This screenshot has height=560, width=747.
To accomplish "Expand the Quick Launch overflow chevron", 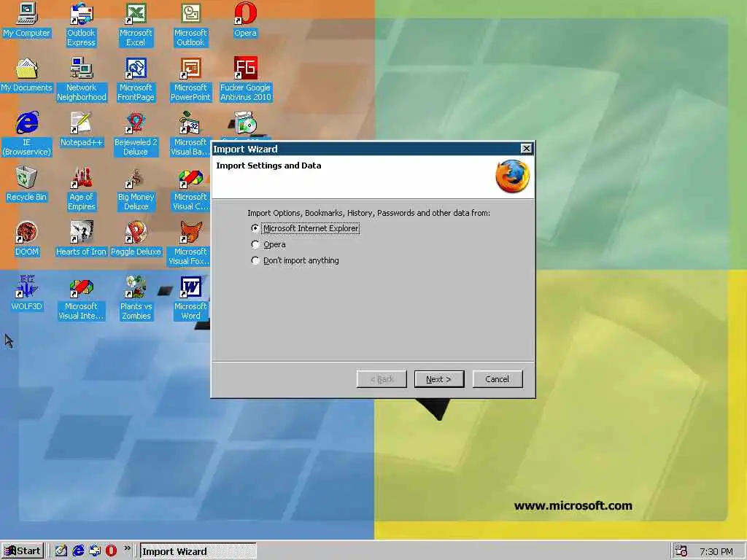I will (127, 548).
